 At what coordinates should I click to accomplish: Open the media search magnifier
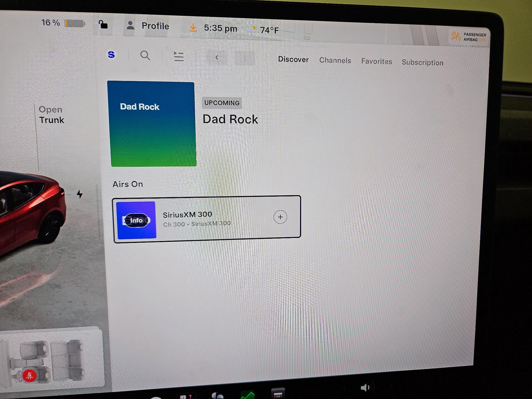click(145, 55)
